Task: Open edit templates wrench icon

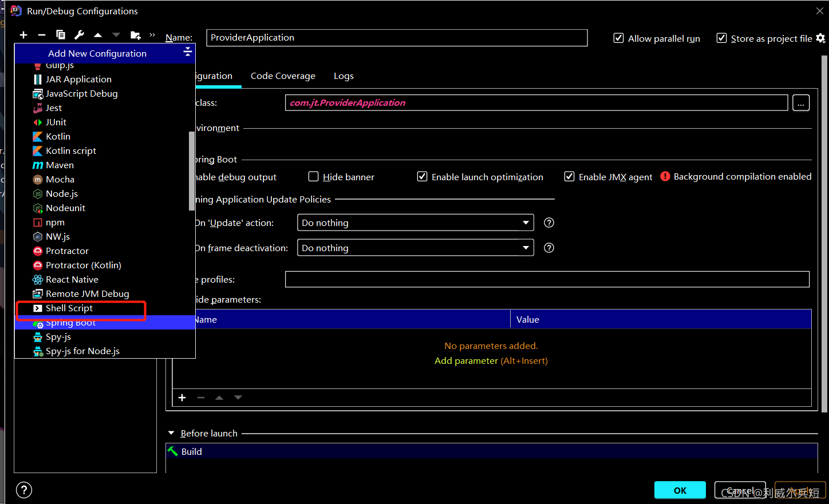Action: coord(79,35)
